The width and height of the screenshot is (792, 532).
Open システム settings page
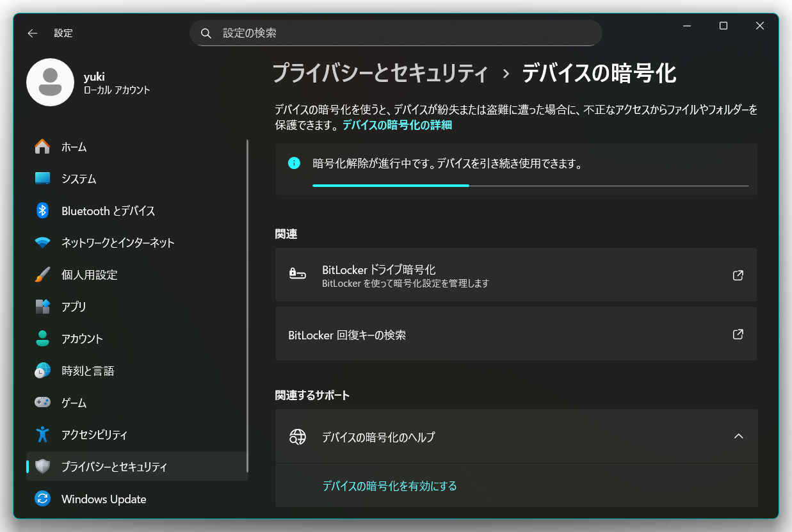[x=79, y=179]
